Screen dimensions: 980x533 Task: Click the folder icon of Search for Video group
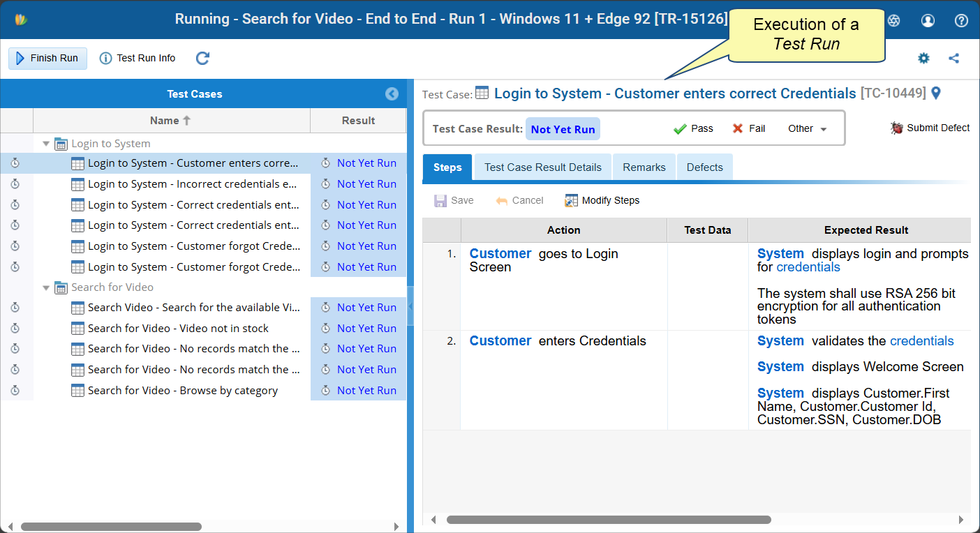61,287
